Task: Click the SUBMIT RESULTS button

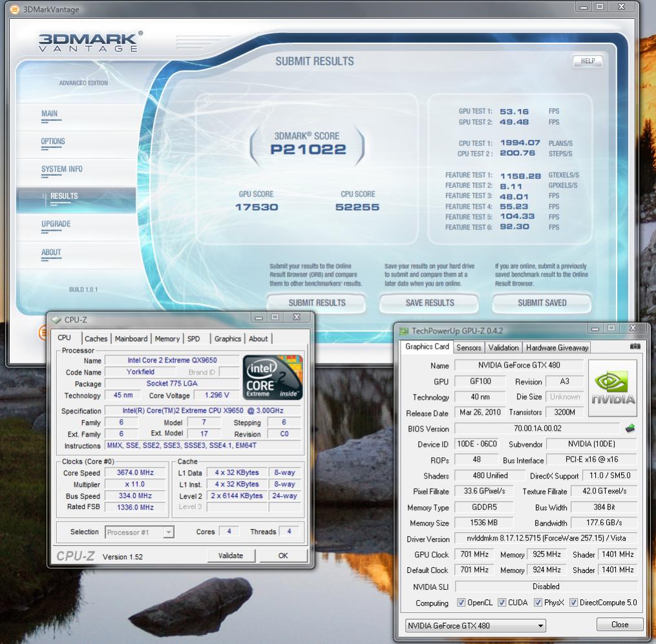Action: 316,303
